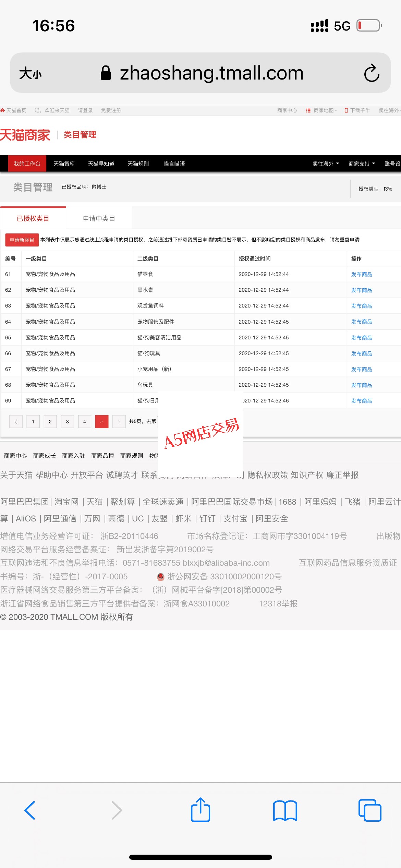Switch to 申请中类目 tab
The height and width of the screenshot is (868, 401).
pos(99,218)
